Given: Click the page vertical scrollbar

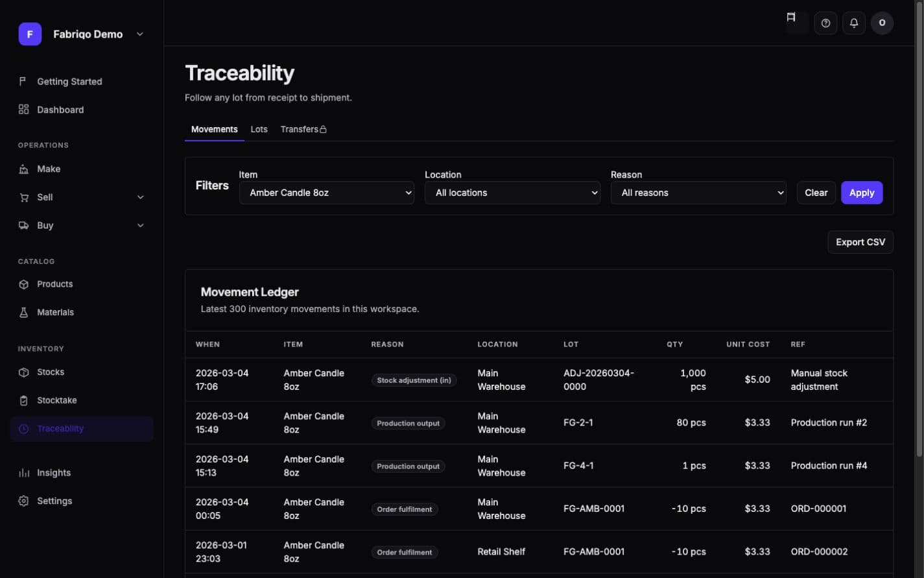Looking at the screenshot, I should pyautogui.click(x=920, y=228).
